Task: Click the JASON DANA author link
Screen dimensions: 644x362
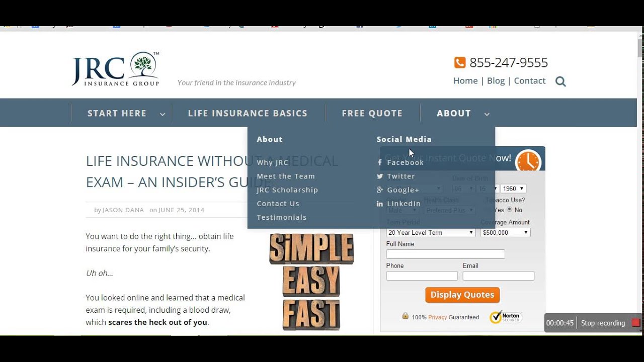Action: pyautogui.click(x=123, y=210)
